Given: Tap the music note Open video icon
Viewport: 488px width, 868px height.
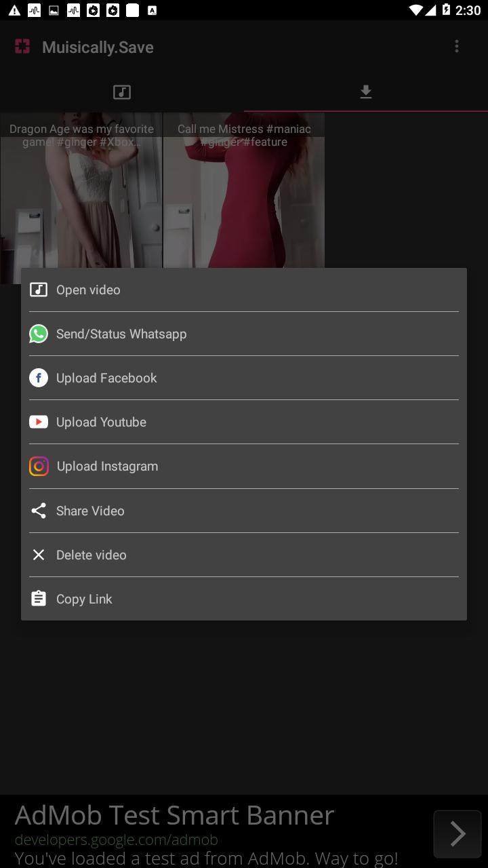Looking at the screenshot, I should (x=39, y=290).
